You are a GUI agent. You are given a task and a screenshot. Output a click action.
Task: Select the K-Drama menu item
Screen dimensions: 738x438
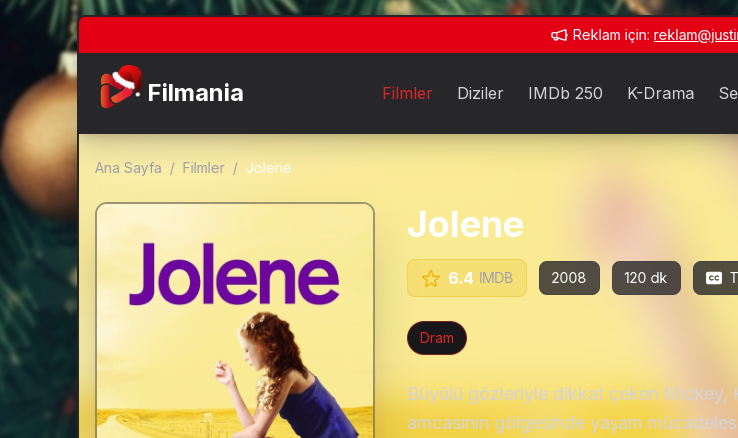coord(660,93)
